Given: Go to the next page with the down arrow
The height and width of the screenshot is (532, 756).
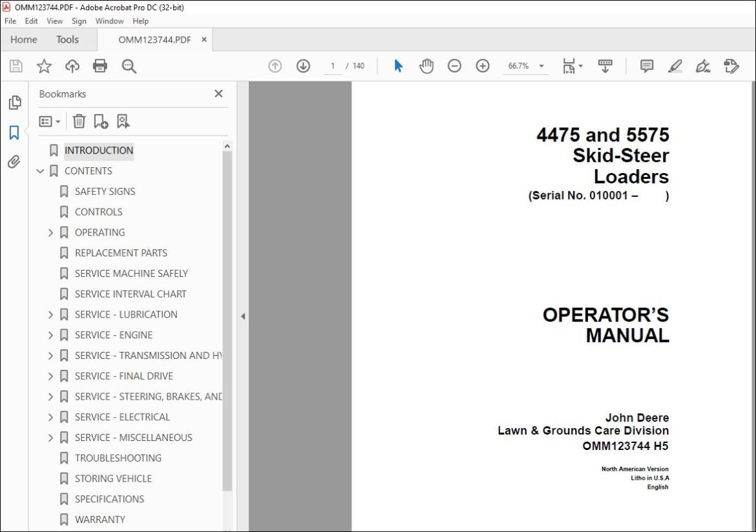Looking at the screenshot, I should click(302, 66).
